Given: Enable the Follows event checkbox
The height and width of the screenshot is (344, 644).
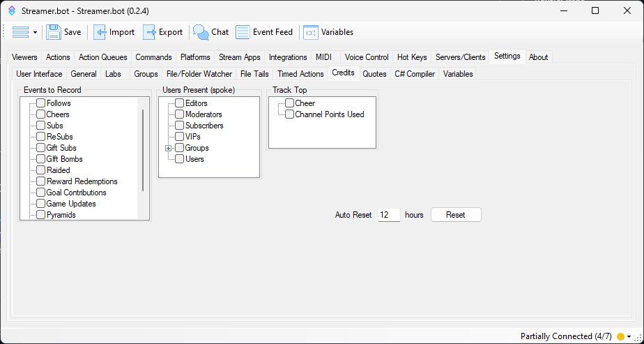Looking at the screenshot, I should click(40, 103).
